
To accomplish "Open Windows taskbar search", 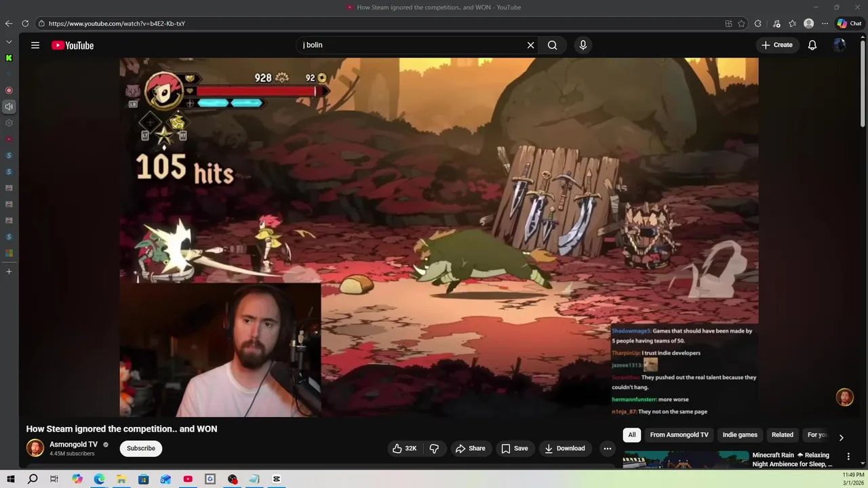I will coord(33,479).
